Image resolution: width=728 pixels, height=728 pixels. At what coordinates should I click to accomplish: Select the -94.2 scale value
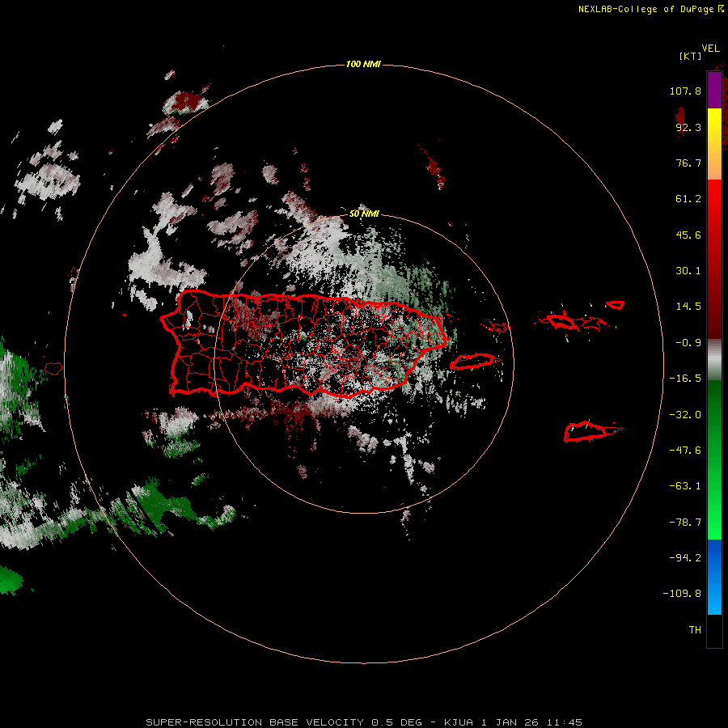[685, 558]
